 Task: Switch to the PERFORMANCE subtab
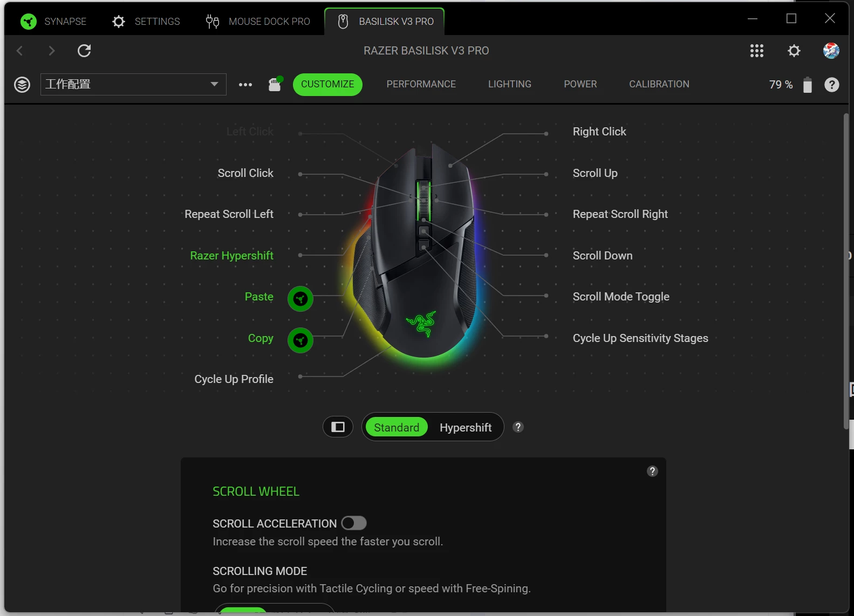[x=421, y=84]
